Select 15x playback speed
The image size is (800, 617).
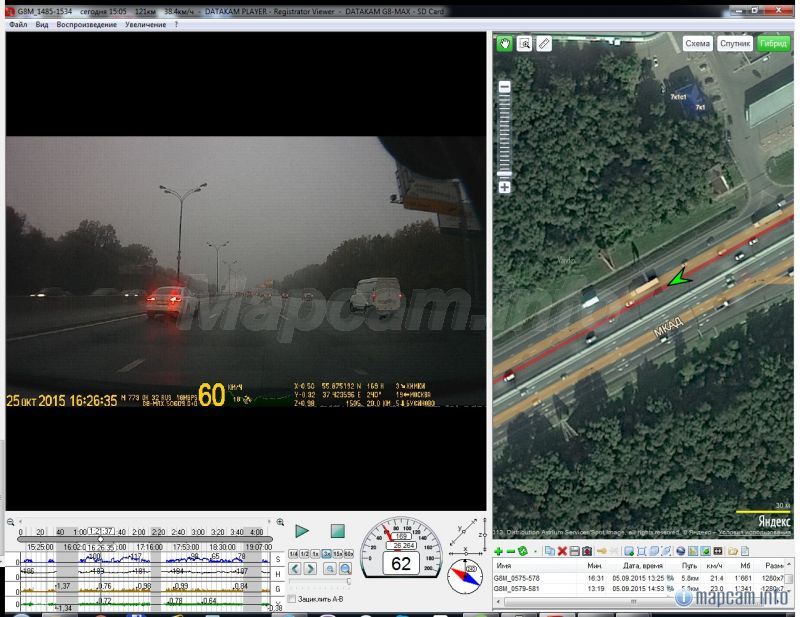click(x=336, y=553)
